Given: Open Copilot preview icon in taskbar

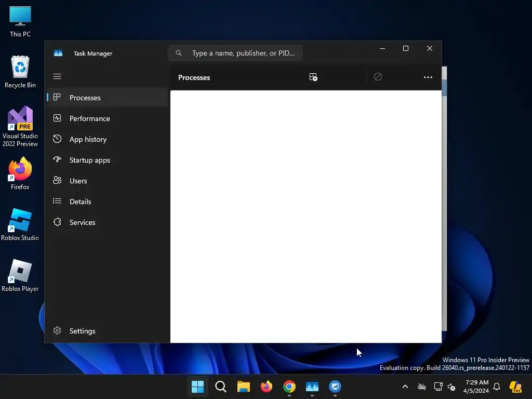Looking at the screenshot, I should click(515, 387).
